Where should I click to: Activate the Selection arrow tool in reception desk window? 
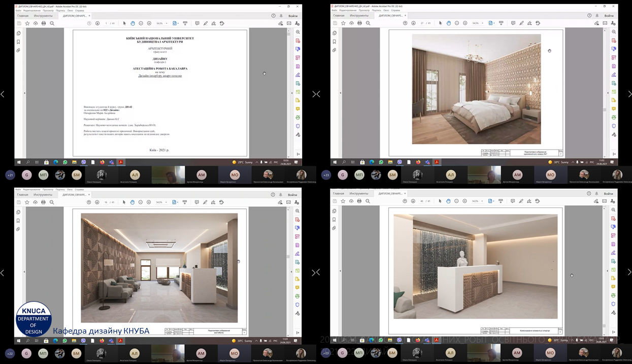(441, 201)
